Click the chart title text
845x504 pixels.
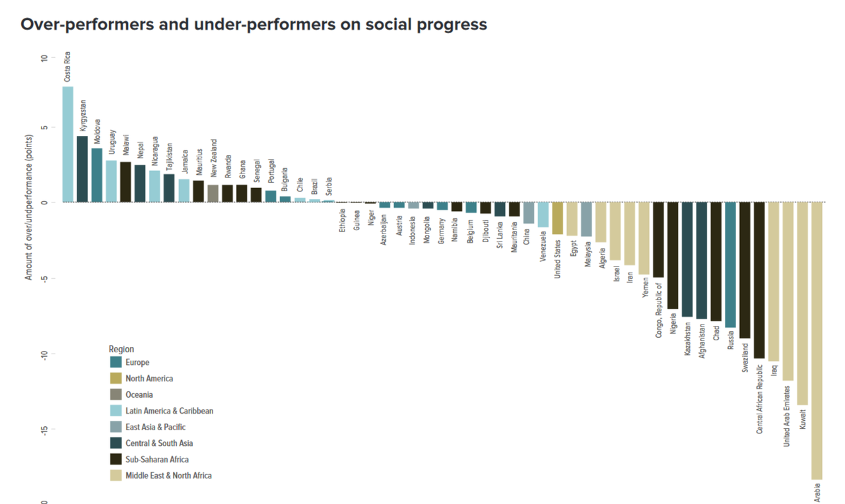[253, 24]
